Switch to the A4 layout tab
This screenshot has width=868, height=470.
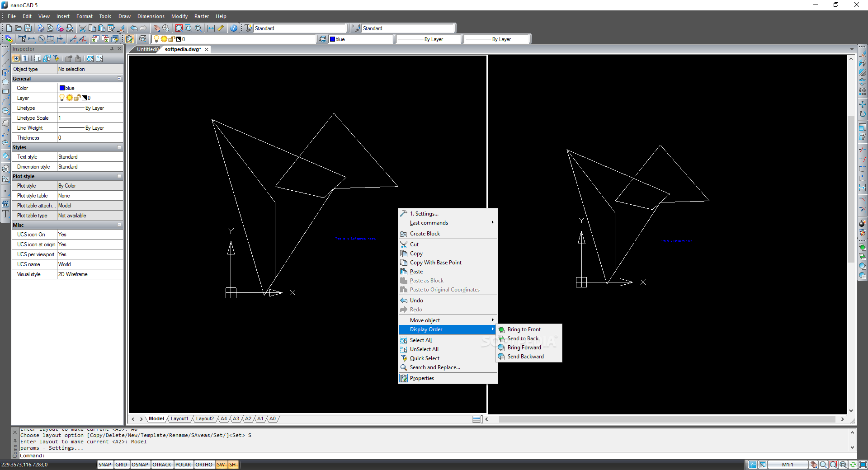pyautogui.click(x=224, y=419)
